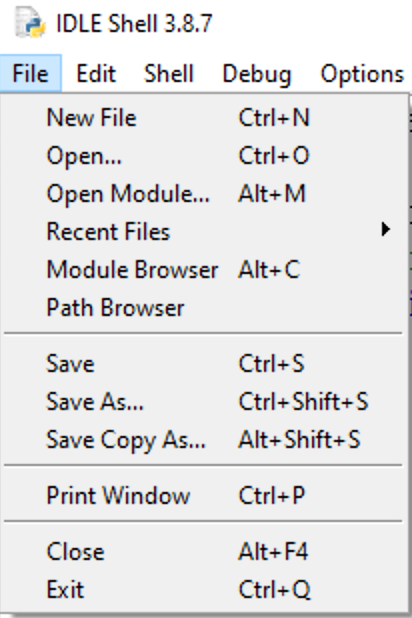Viewport: 412px width, 618px height.
Task: Open the Recent Files submenu
Action: pyautogui.click(x=204, y=231)
